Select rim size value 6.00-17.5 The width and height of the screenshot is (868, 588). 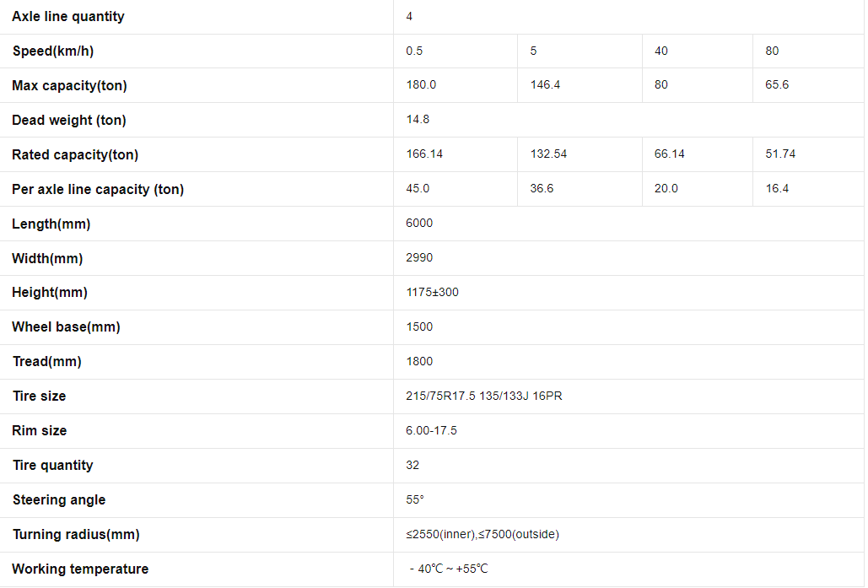click(431, 431)
